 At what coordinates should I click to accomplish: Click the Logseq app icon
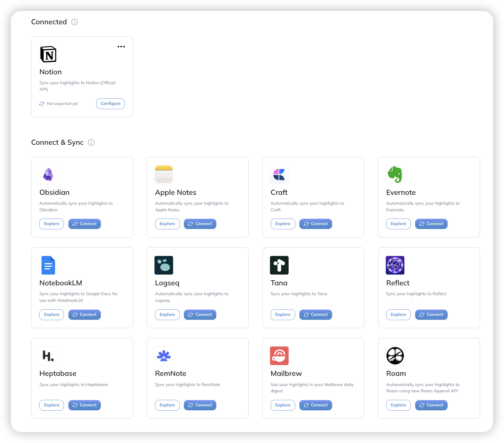164,265
